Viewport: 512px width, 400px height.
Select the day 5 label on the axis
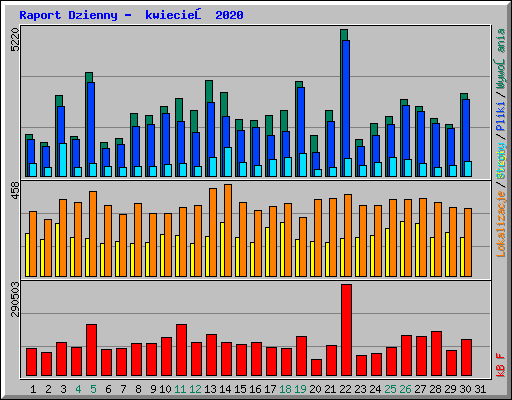point(93,389)
